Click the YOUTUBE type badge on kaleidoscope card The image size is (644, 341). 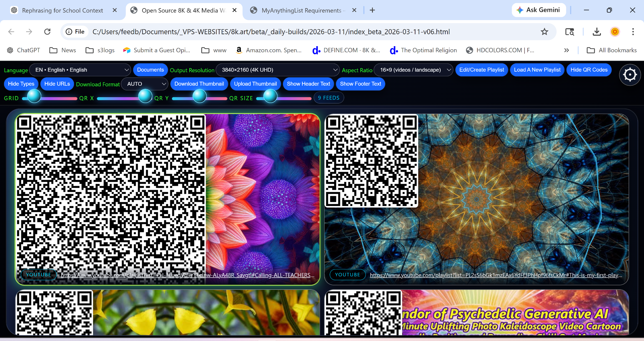pos(347,275)
